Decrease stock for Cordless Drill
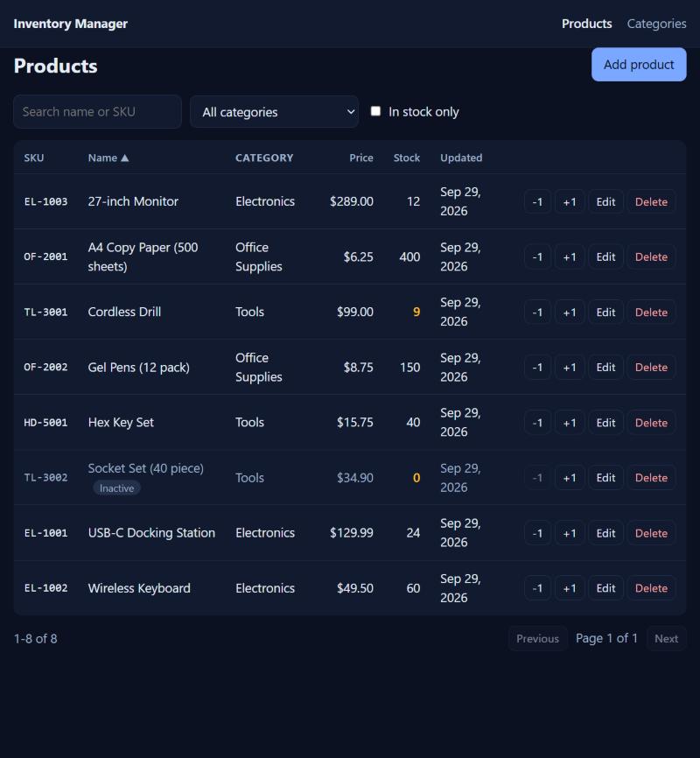 pyautogui.click(x=537, y=312)
